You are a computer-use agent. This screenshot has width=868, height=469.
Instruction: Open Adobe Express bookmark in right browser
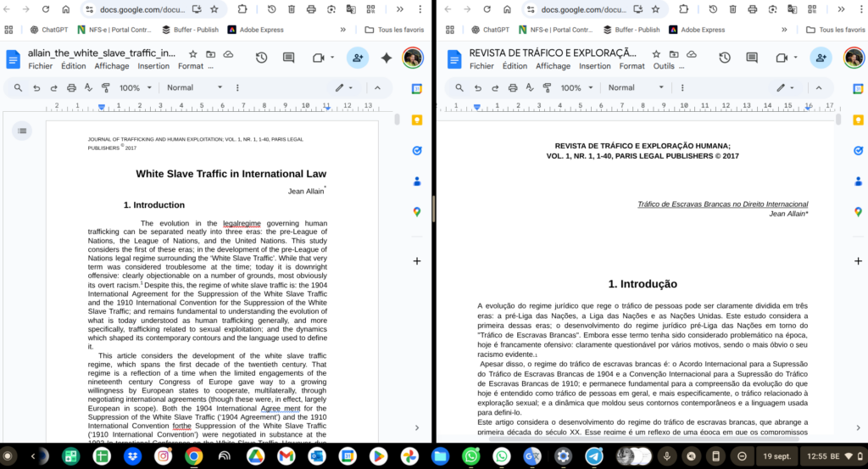[698, 30]
